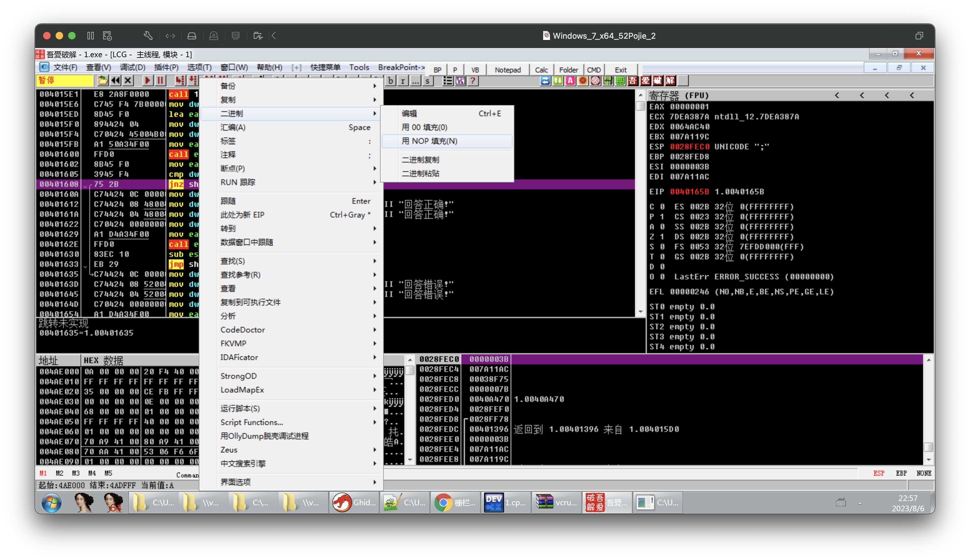Click the open file toolbar icon
Image resolution: width=970 pixels, height=560 pixels.
102,81
